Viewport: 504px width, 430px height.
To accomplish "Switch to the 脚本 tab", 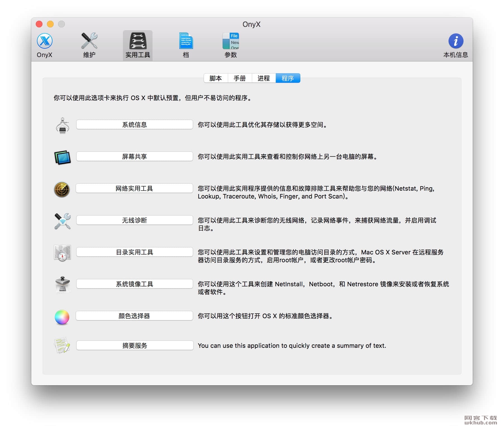I will (x=216, y=78).
